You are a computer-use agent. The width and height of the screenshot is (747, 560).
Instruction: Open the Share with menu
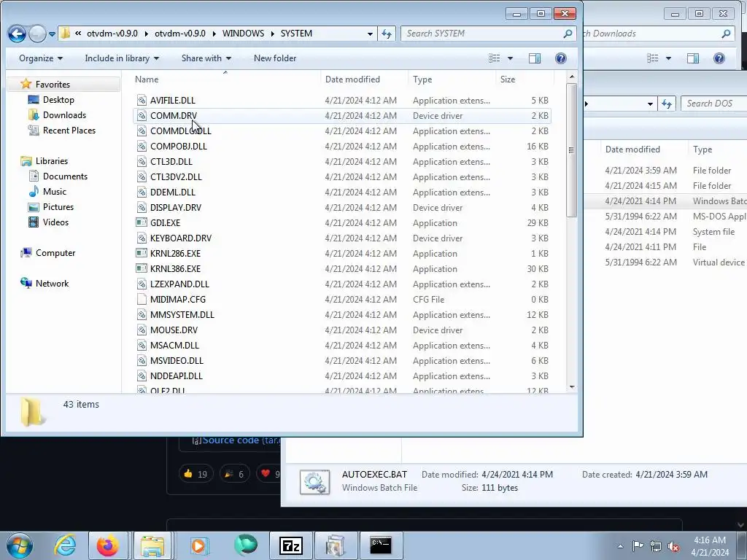[x=206, y=58]
